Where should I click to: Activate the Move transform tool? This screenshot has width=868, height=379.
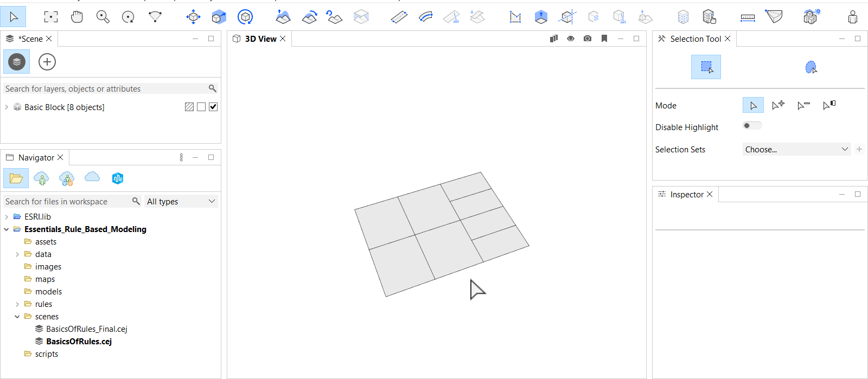click(x=193, y=17)
